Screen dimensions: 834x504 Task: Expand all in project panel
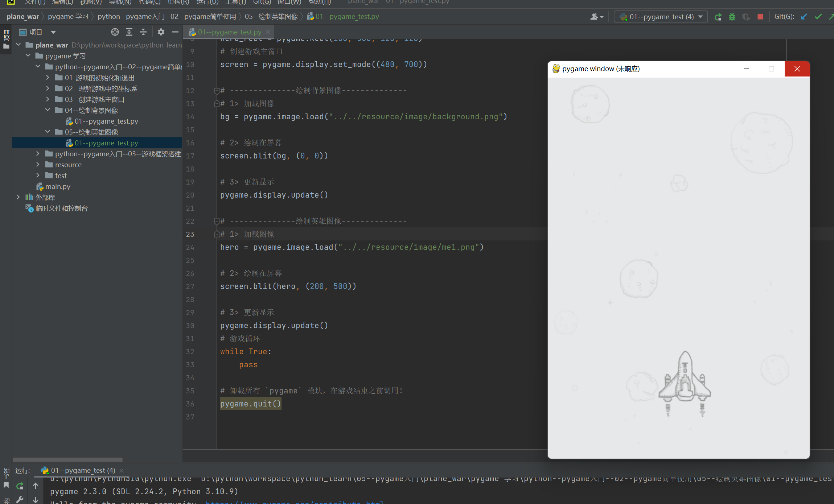(x=129, y=32)
